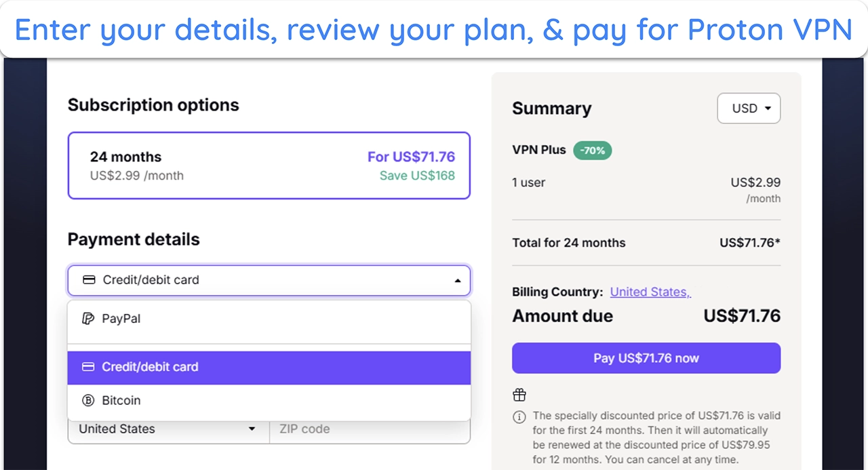The width and height of the screenshot is (868, 470).
Task: Click the info icon beside discount notice
Action: pyautogui.click(x=519, y=416)
